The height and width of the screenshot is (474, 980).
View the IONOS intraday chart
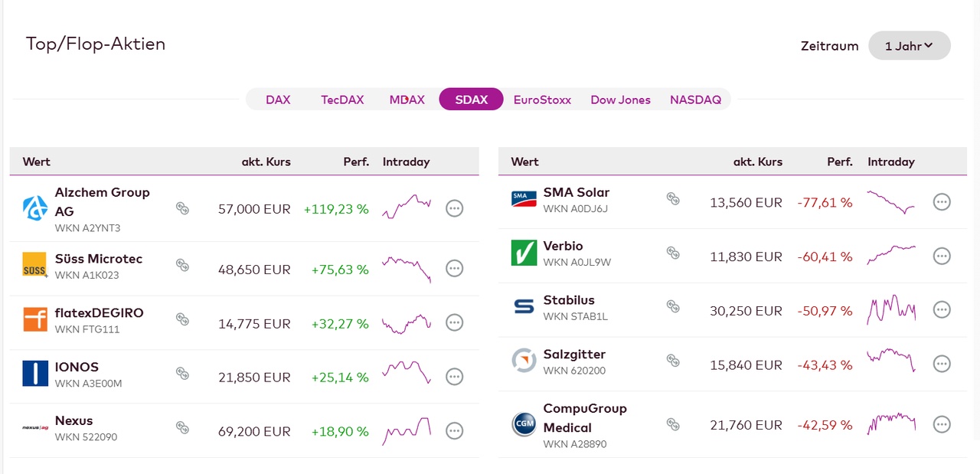(407, 372)
